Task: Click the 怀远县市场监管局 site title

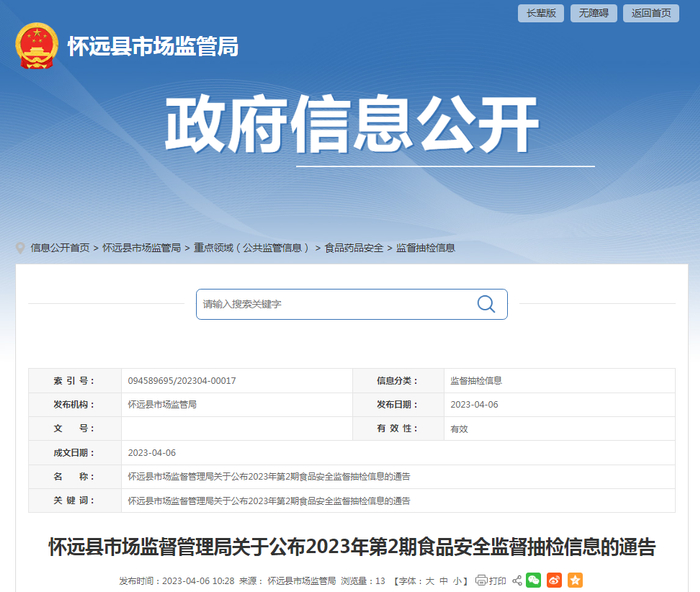Action: (153, 46)
